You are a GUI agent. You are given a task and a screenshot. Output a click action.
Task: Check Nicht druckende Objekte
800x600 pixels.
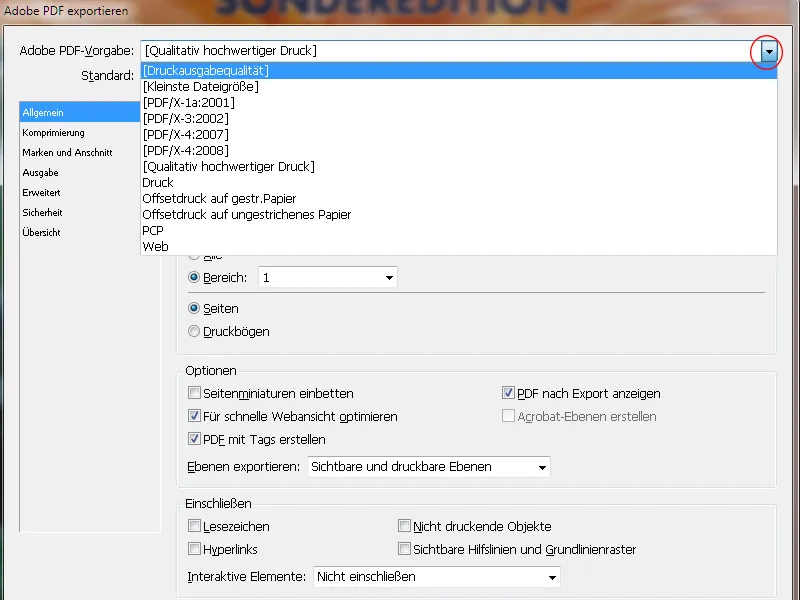point(404,526)
